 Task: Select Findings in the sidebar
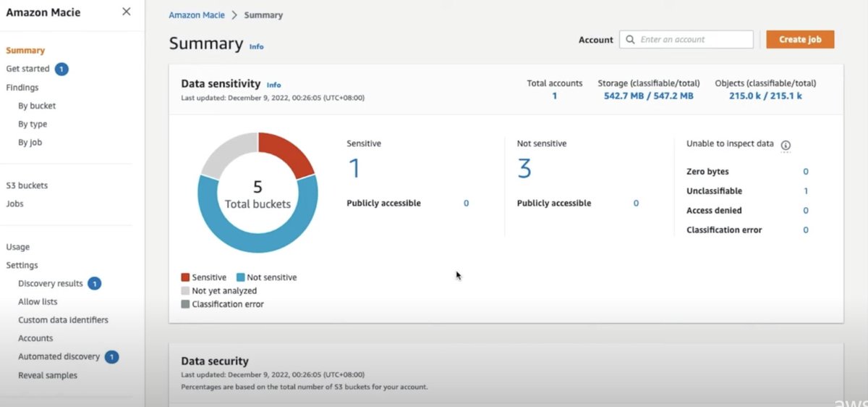click(22, 88)
